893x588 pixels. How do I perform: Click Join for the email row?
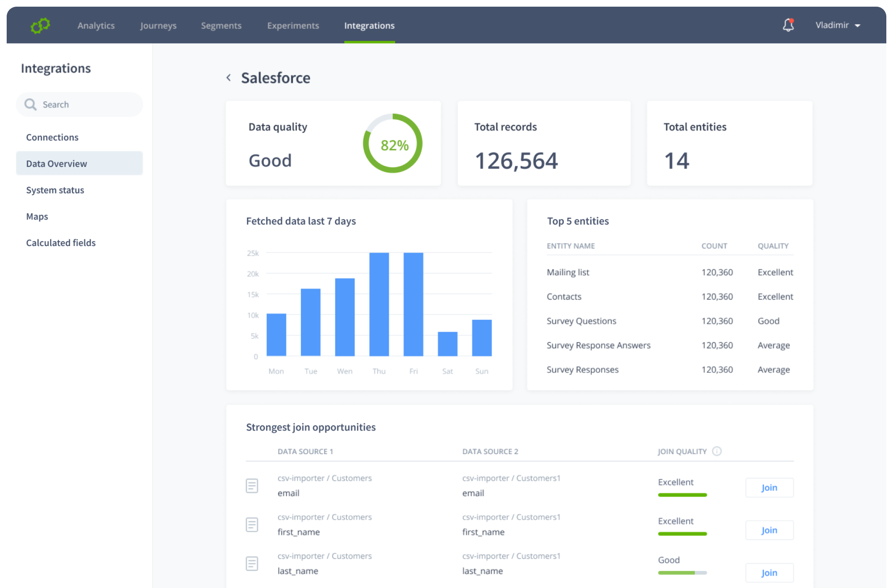(769, 487)
